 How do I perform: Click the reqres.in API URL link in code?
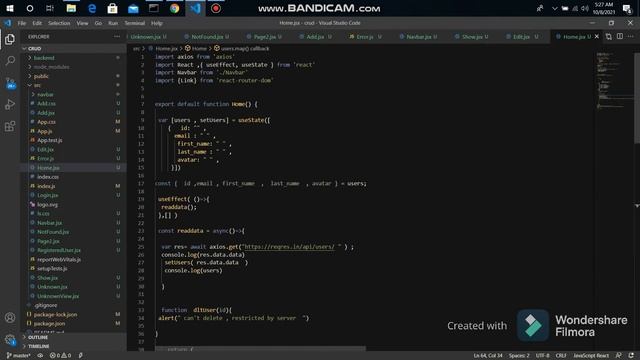coord(289,247)
